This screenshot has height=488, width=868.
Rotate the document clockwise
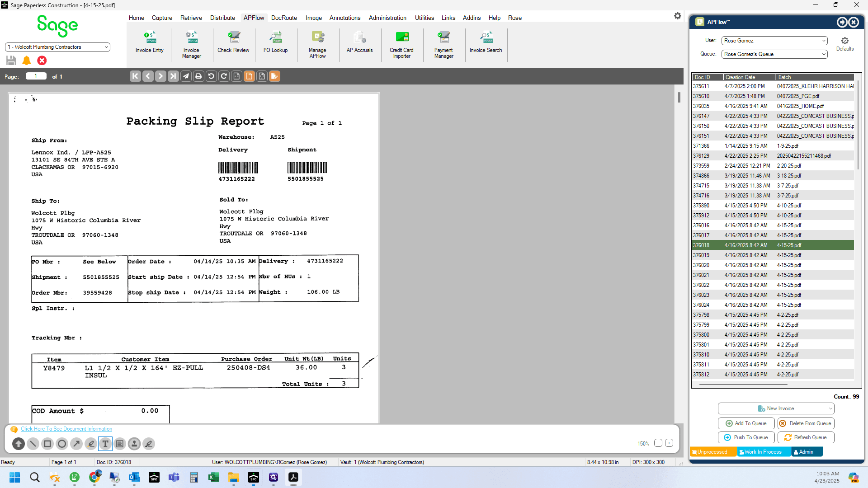click(x=224, y=76)
